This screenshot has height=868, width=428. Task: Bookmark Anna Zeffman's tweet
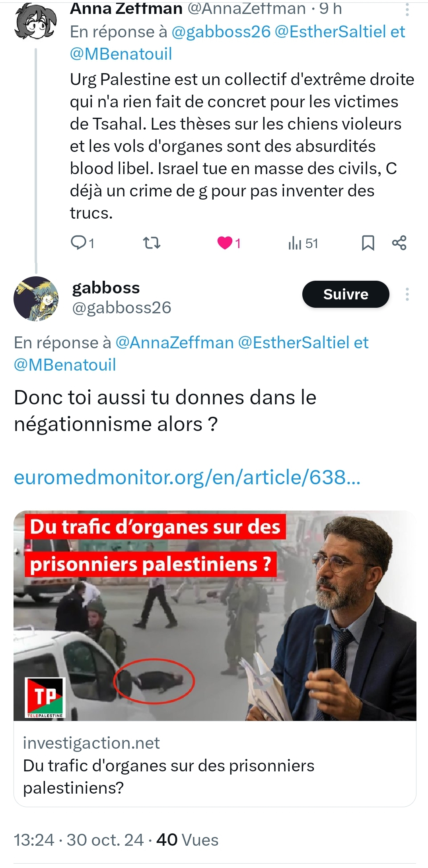coord(368,243)
